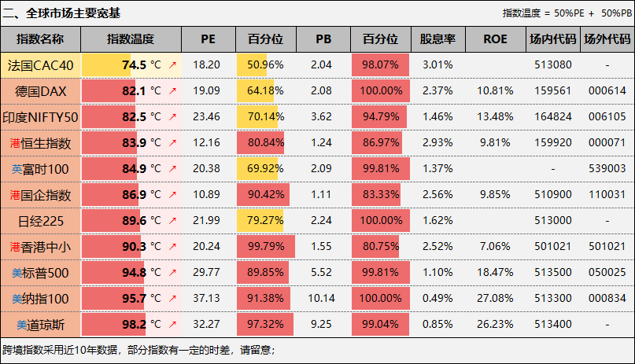The height and width of the screenshot is (364, 635).
Task: Click the red 100.00% PB percentile cell for 纳指100
Action: [380, 299]
